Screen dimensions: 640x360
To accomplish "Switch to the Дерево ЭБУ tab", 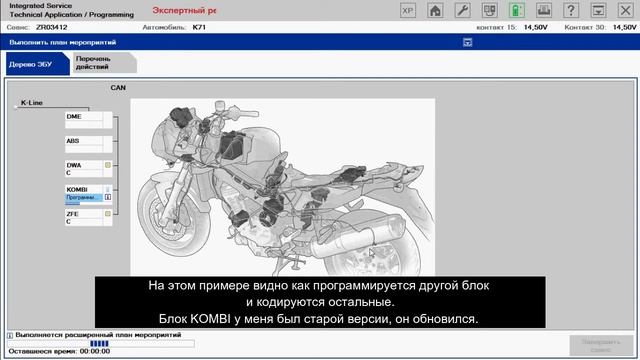I will [37, 64].
